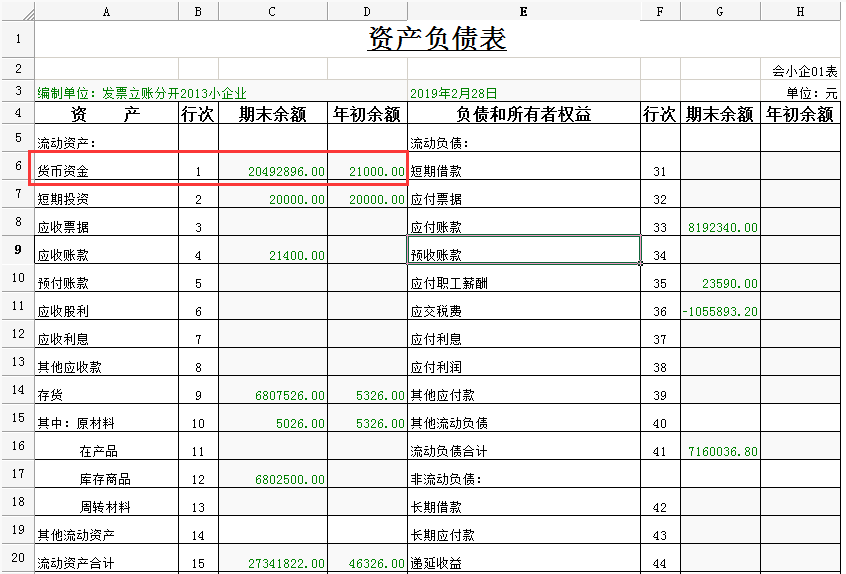
Task: Select the date cell 2019年2月28日
Action: tap(453, 92)
